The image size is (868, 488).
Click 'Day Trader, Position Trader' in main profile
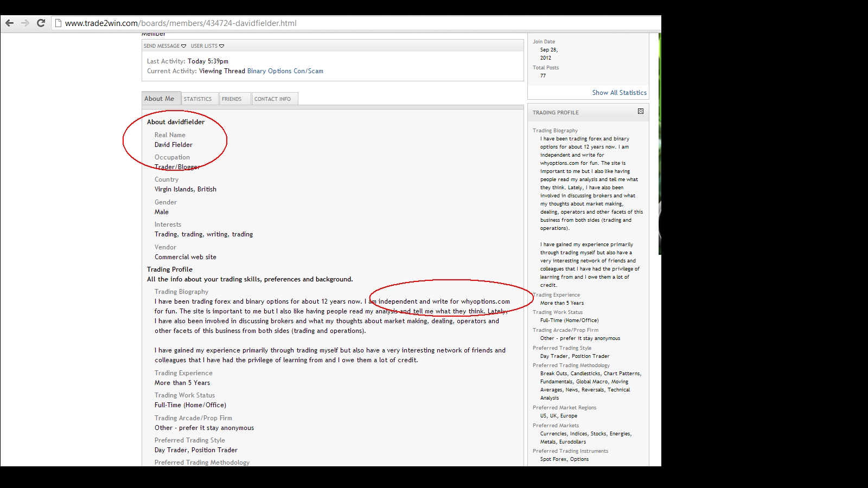click(196, 450)
